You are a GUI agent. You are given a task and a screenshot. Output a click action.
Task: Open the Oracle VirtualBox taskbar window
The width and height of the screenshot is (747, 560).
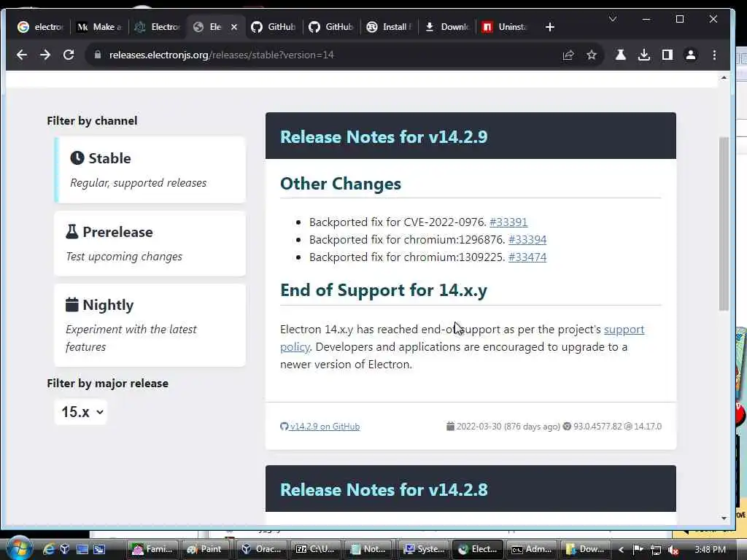click(x=261, y=550)
